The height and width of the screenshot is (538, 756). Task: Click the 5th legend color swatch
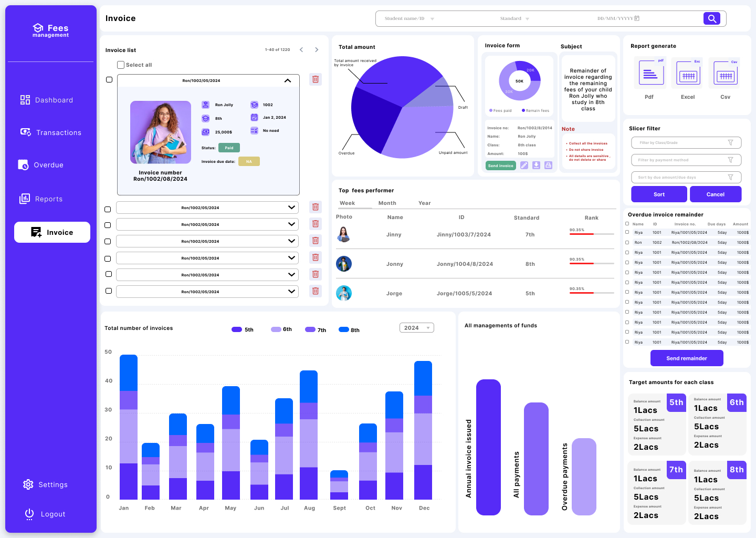click(237, 329)
